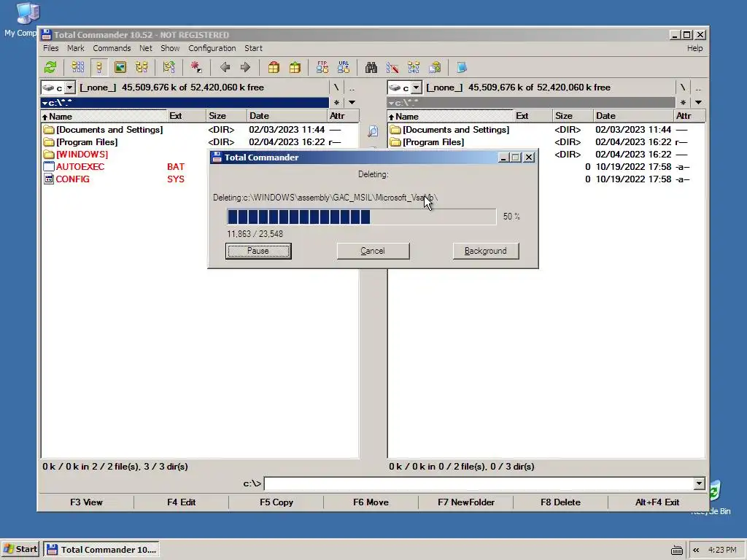
Task: Select [Program Files] in left panel
Action: click(87, 142)
